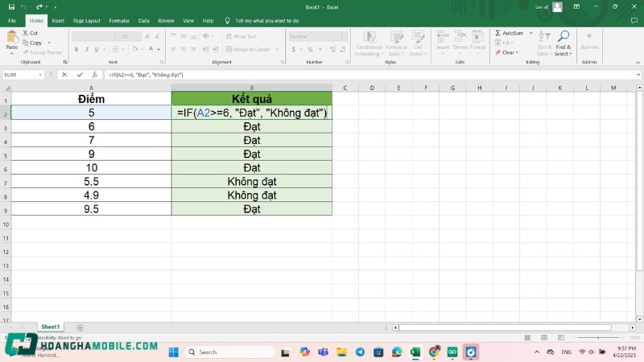Click the vertical scrollbar down arrow

click(639, 319)
